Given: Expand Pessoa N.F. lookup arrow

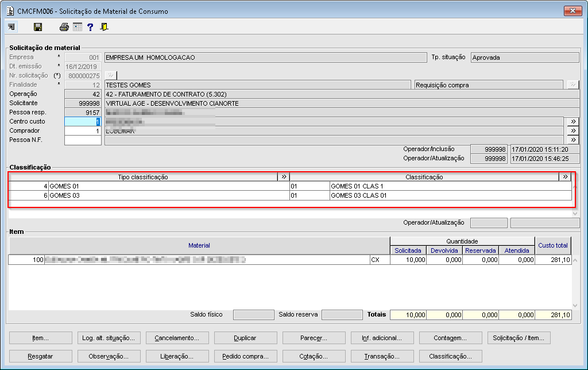Looking at the screenshot, I should coord(572,140).
